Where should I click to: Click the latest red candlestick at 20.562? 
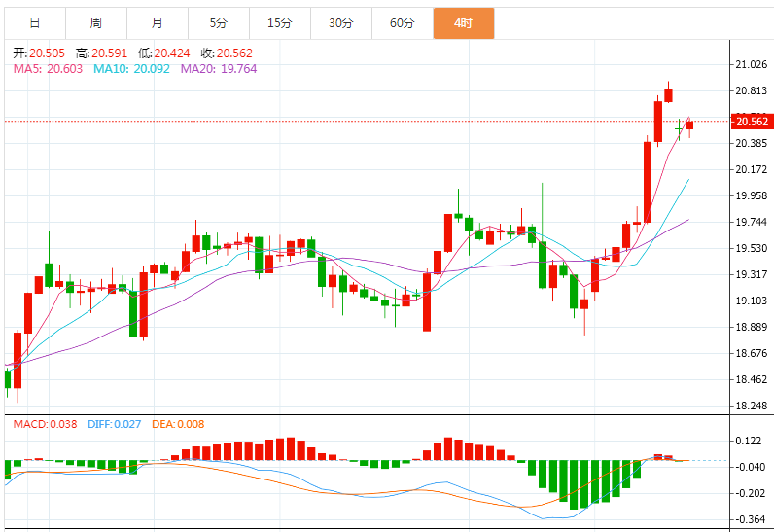click(689, 125)
